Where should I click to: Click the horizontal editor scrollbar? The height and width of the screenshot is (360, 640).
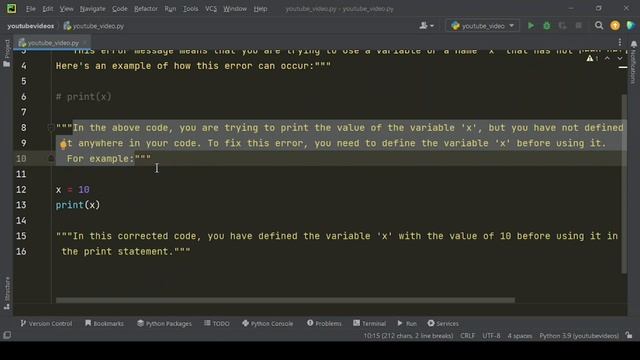(285, 300)
